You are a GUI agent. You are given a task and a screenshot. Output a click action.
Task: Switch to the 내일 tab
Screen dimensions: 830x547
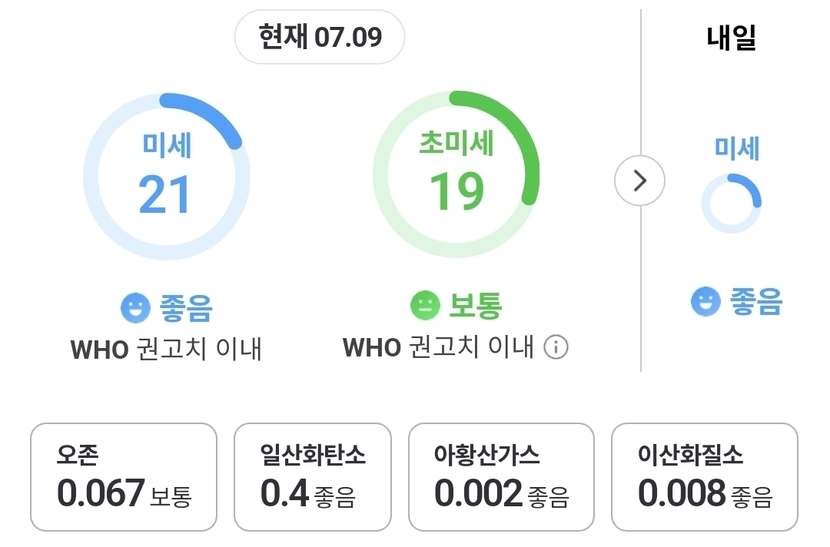pyautogui.click(x=731, y=38)
